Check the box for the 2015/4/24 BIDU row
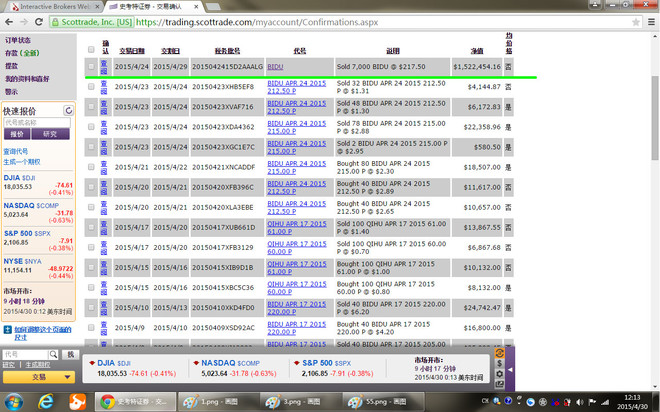Viewport: 660px width, 412px height. click(x=91, y=66)
